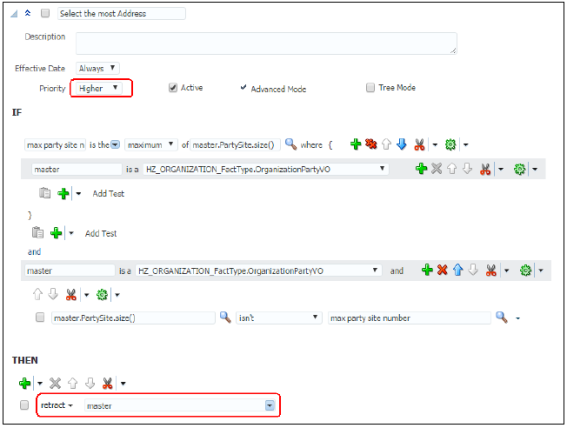The image size is (567, 428).
Task: Click the inner 'Add Test' label inside the braces
Action: (x=108, y=194)
